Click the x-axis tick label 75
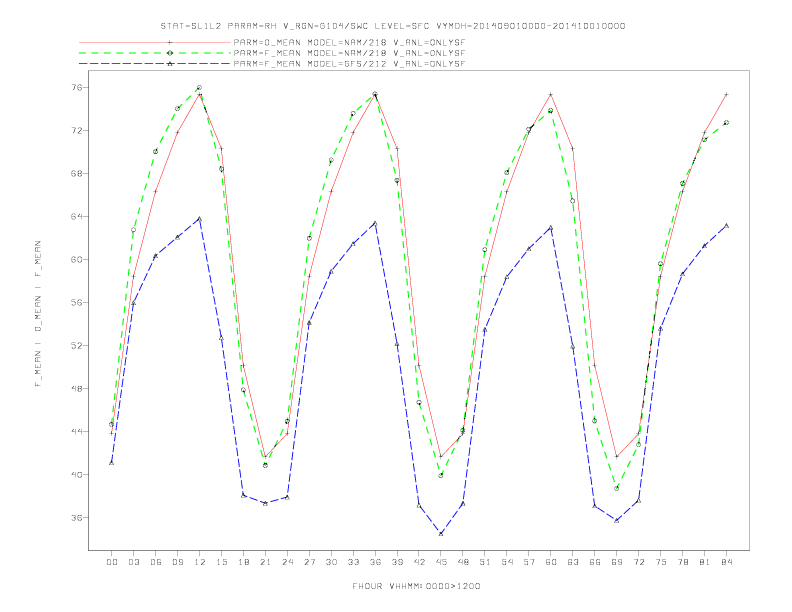The height and width of the screenshot is (612, 792). tap(661, 562)
